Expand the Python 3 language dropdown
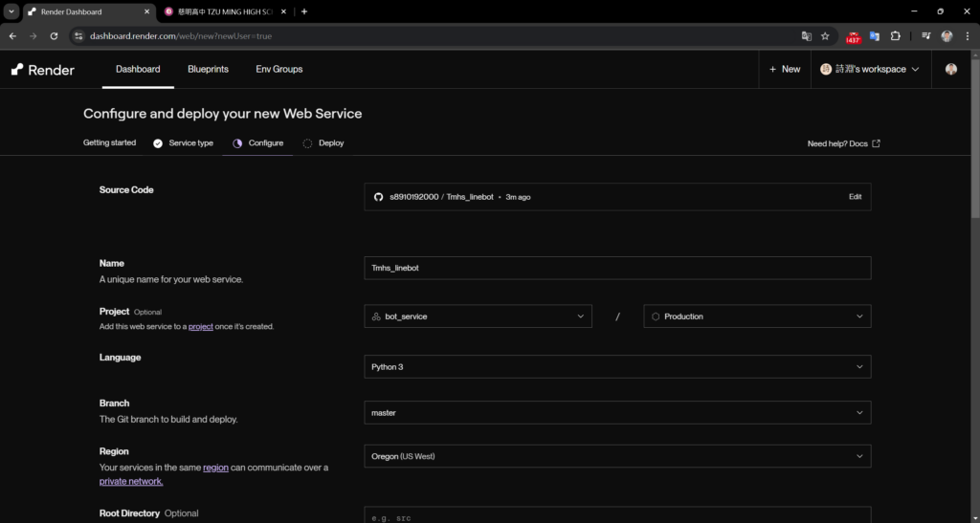Viewport: 980px width, 523px height. tap(617, 366)
